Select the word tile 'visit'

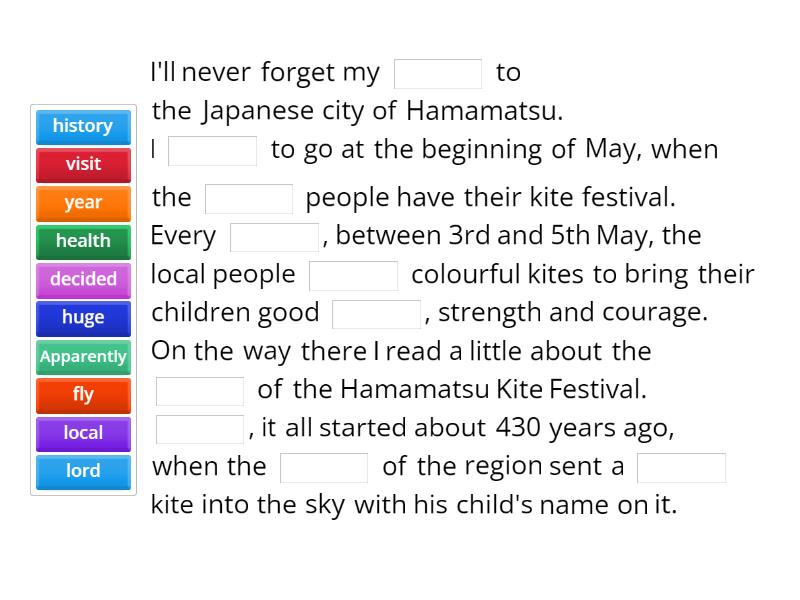83,165
